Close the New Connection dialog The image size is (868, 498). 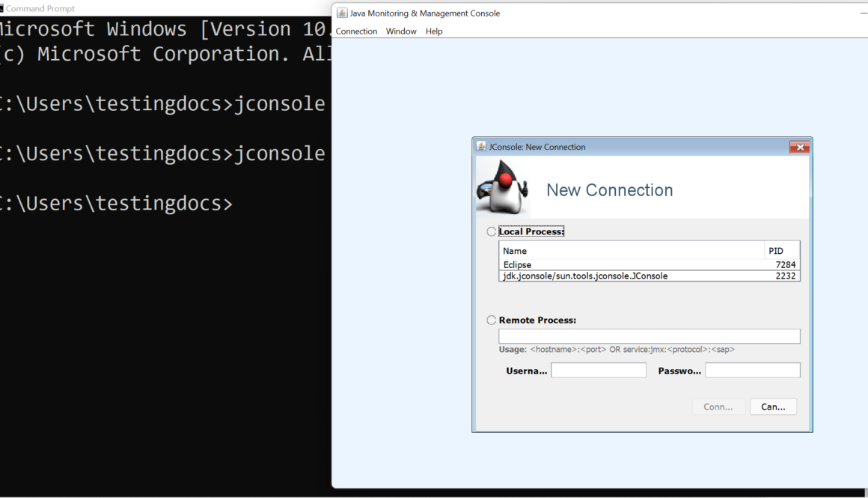pos(799,148)
